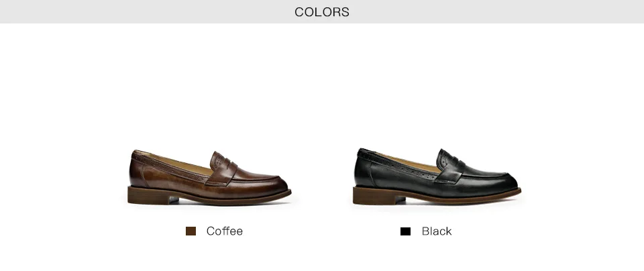This screenshot has width=644, height=271.
Task: Click the Black color label
Action: coord(437,231)
